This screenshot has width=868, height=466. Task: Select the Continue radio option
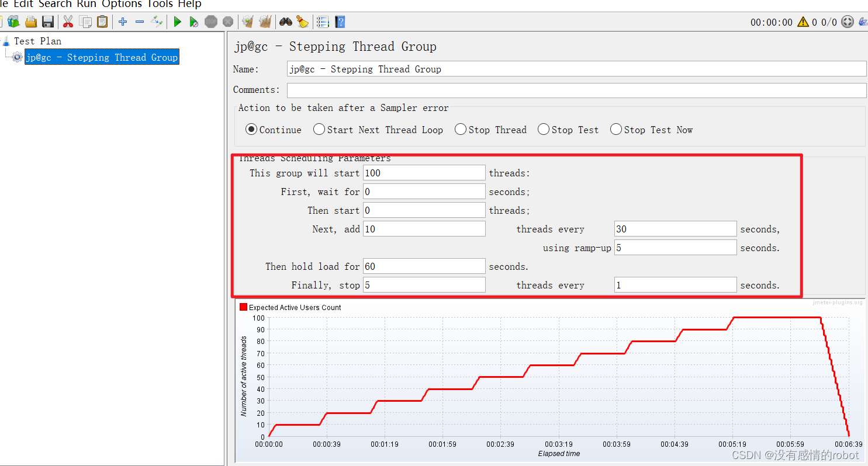[251, 130]
